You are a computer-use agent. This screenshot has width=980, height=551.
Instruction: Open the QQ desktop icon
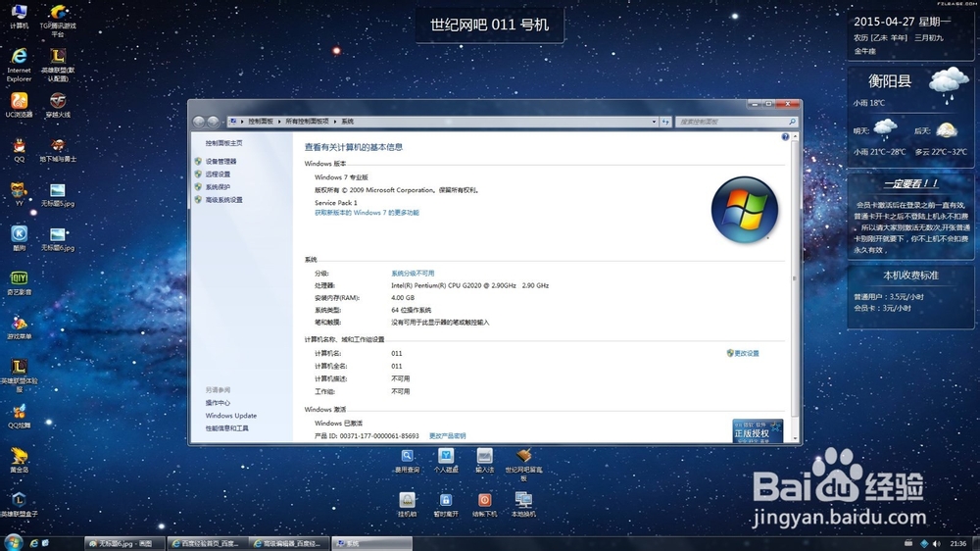[x=19, y=150]
